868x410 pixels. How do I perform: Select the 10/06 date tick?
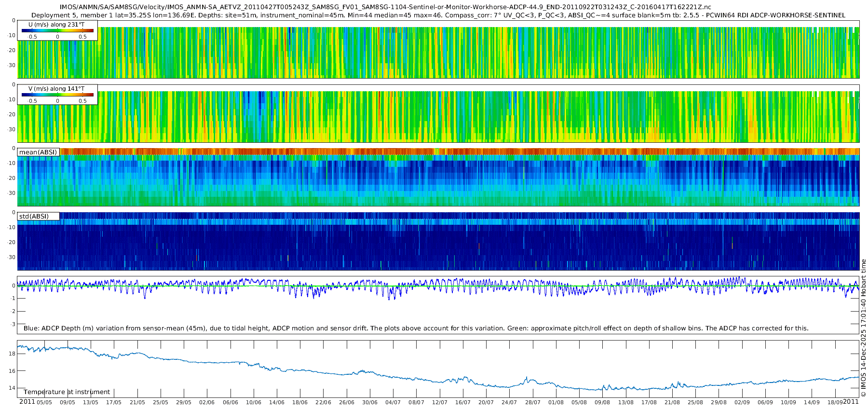tap(254, 402)
